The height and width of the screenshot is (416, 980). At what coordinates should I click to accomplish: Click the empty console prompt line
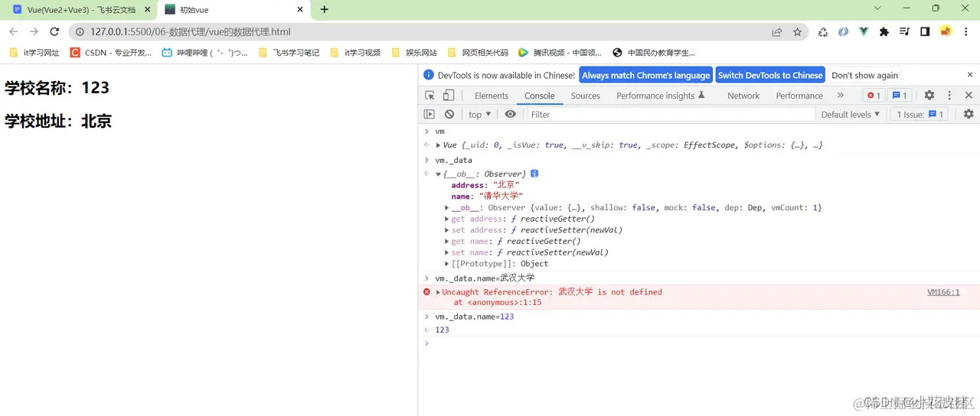(x=699, y=343)
